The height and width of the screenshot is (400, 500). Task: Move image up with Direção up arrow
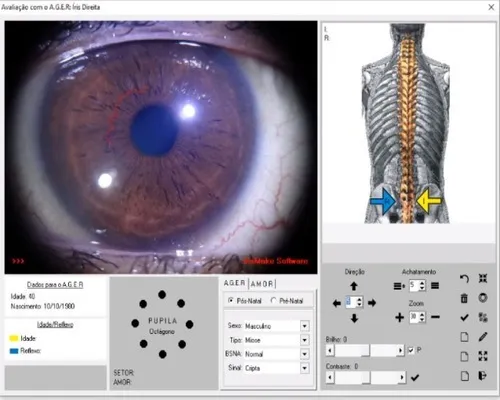[354, 286]
